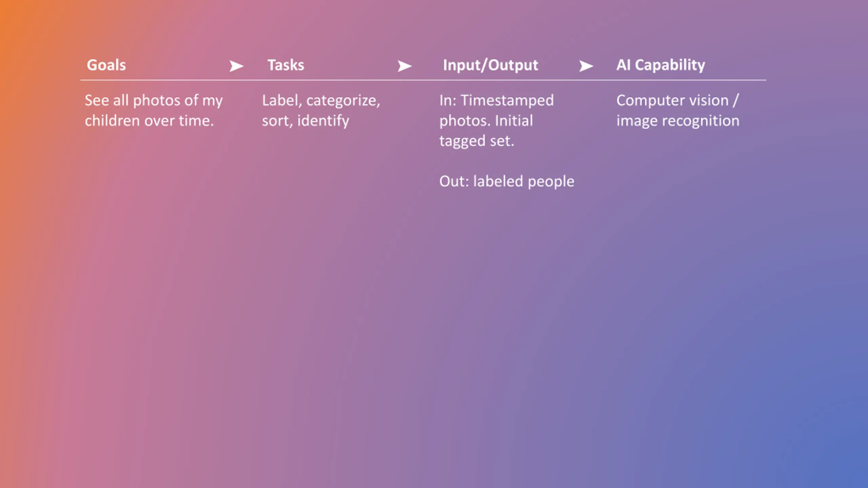Click the 'In: Timestamped' text line
The height and width of the screenshot is (488, 868).
496,101
